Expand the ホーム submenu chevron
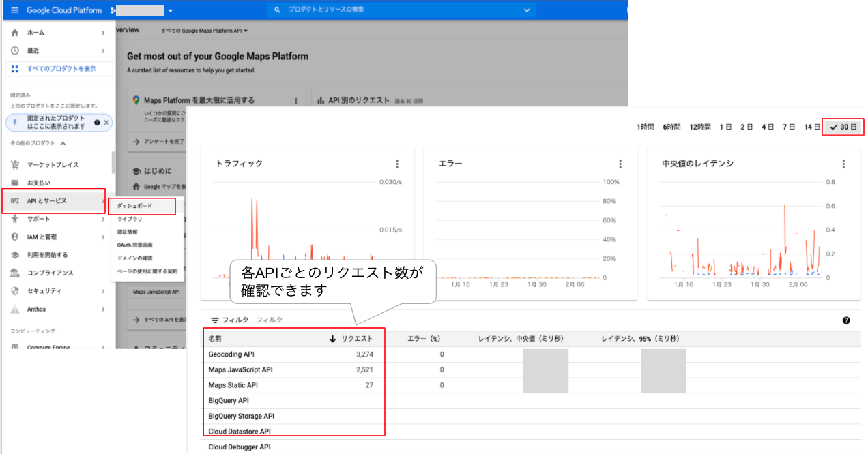The height and width of the screenshot is (454, 868). 103,33
